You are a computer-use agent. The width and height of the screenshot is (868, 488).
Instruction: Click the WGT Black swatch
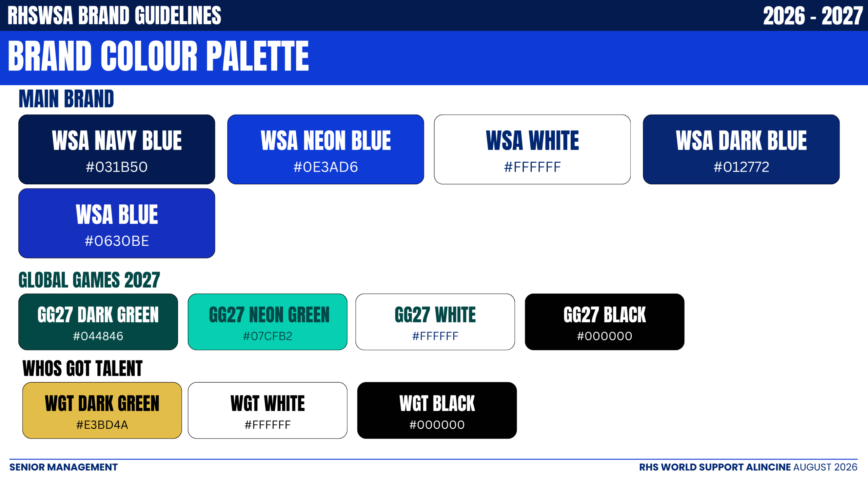(x=437, y=410)
